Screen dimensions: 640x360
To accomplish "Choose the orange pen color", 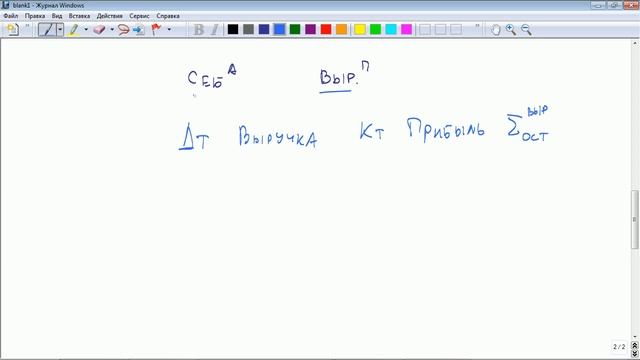I will tap(341, 29).
